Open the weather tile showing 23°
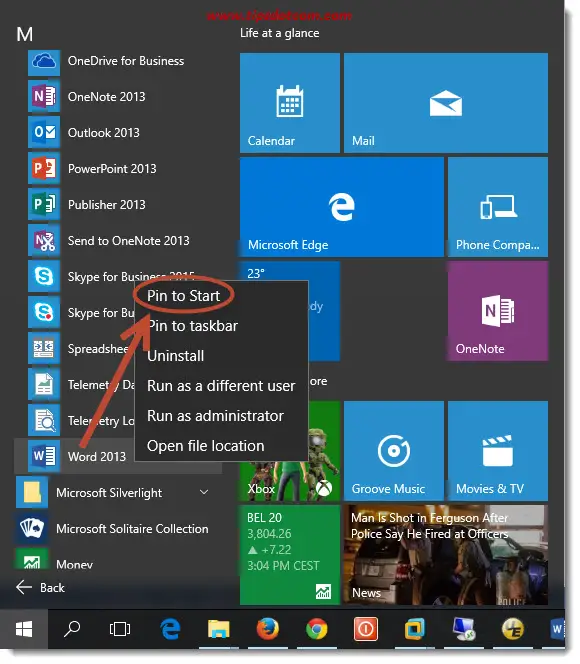 pos(324,311)
